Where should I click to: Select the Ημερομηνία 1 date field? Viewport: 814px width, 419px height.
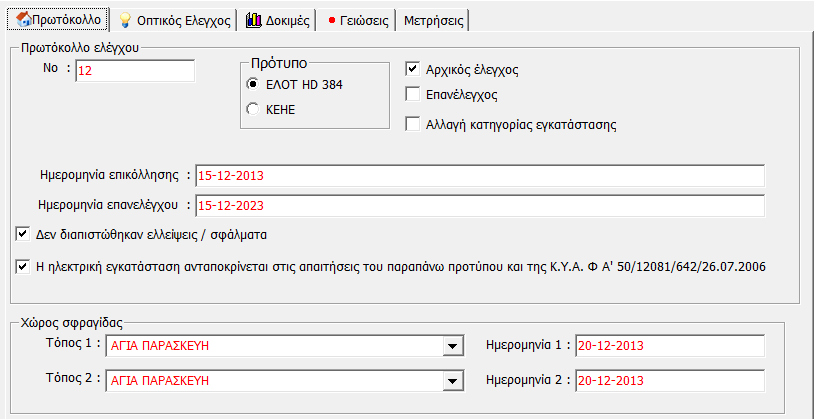point(669,346)
